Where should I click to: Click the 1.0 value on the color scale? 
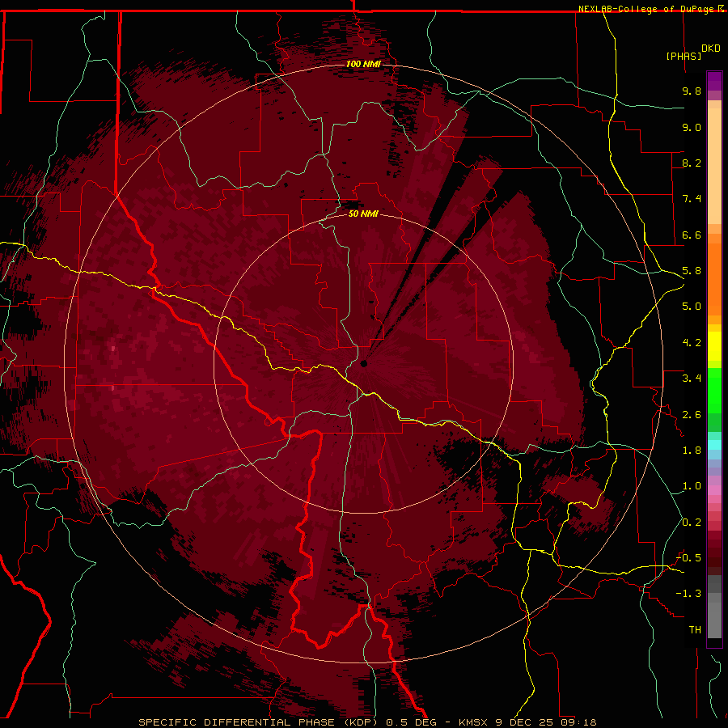click(692, 486)
